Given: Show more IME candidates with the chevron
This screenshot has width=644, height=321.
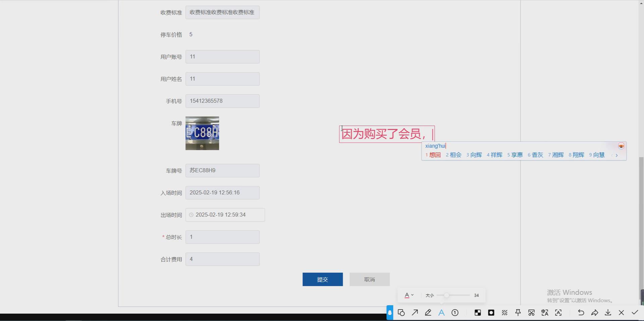Looking at the screenshot, I should click(x=616, y=155).
